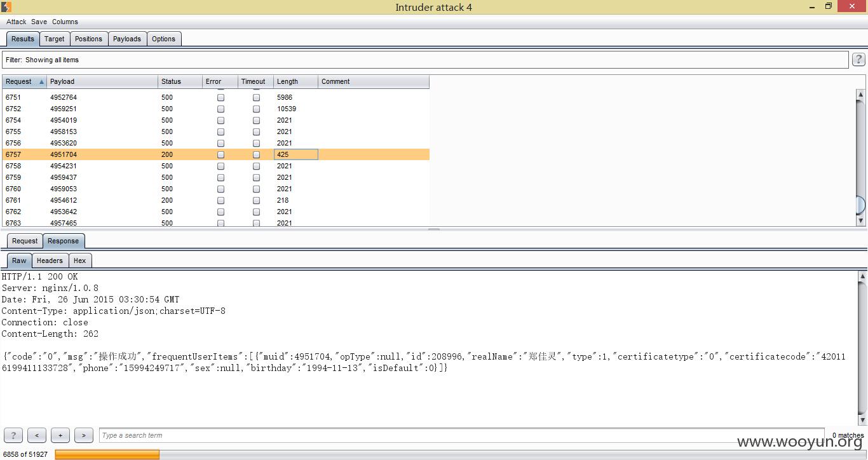Switch to the Target tab
This screenshot has width=868, height=460.
click(x=54, y=39)
